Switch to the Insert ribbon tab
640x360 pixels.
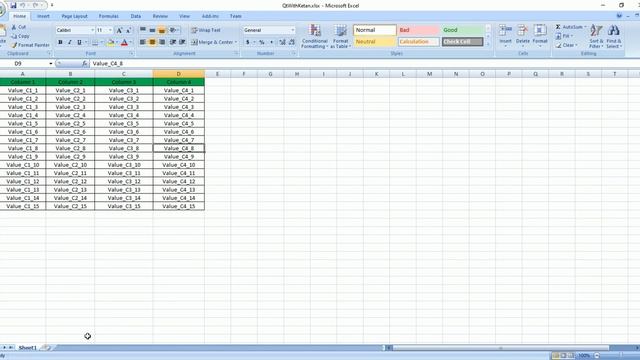click(x=43, y=16)
